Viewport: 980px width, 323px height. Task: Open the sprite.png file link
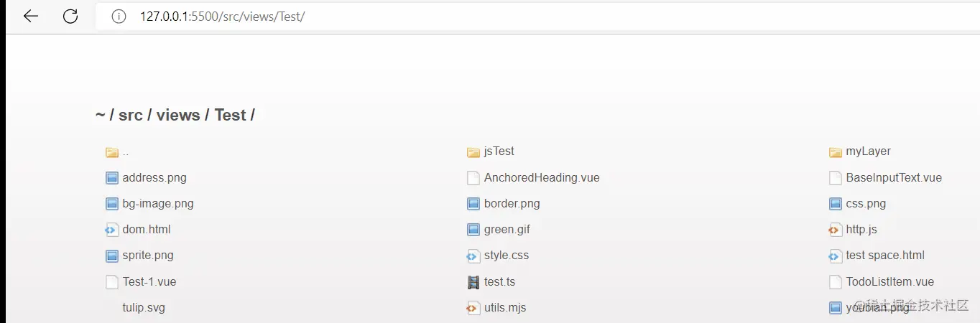147,256
